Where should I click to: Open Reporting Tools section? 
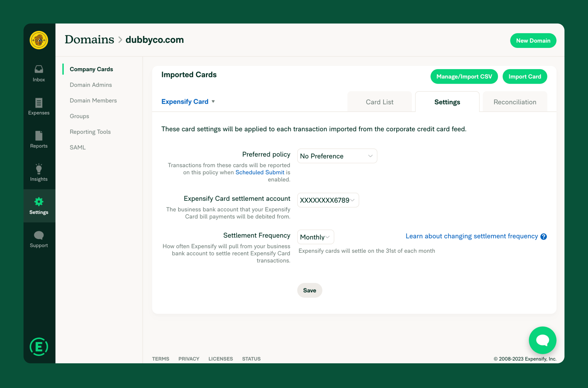coord(90,132)
